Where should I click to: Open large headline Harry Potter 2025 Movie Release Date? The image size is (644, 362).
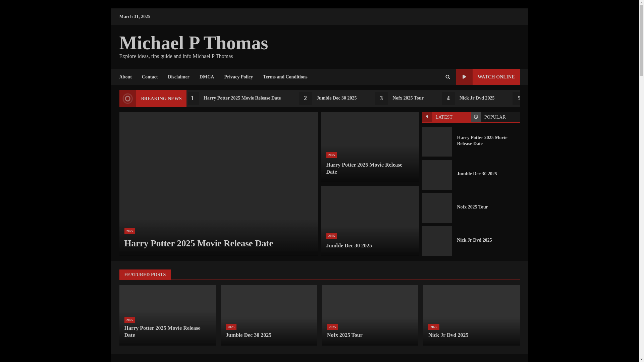click(199, 243)
